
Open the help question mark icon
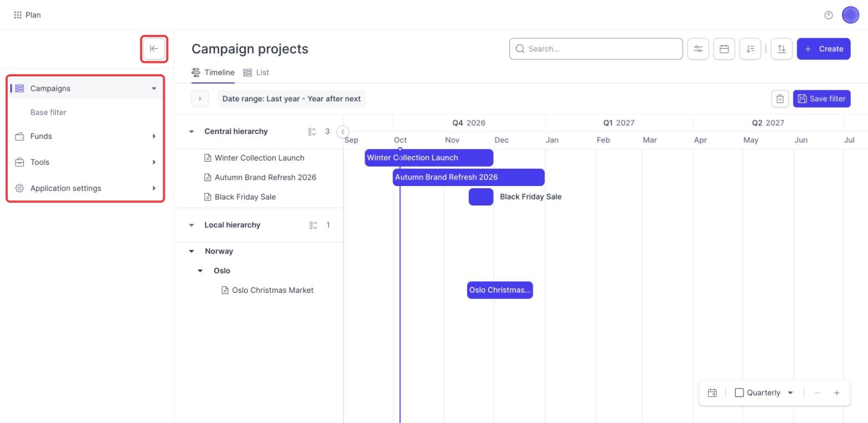click(828, 15)
